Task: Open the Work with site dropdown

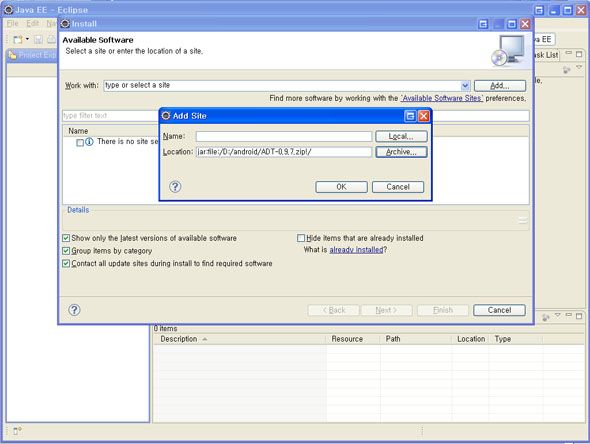Action: 465,86
